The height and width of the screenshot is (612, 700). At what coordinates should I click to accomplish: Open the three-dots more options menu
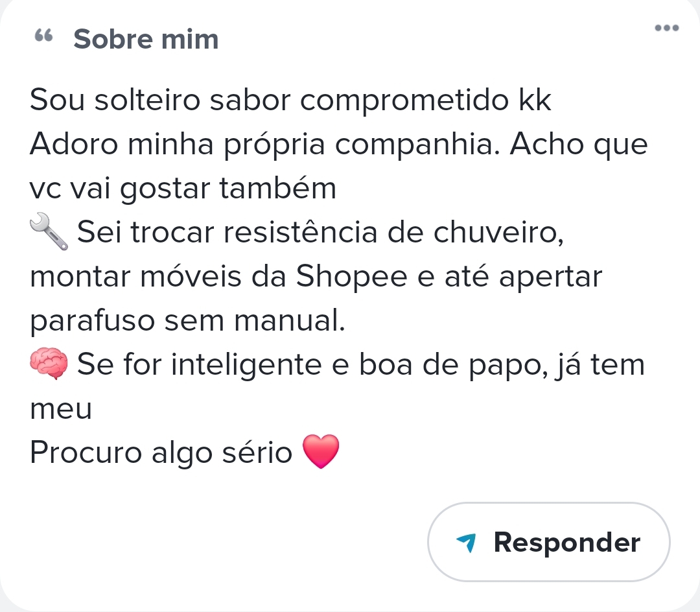click(666, 28)
